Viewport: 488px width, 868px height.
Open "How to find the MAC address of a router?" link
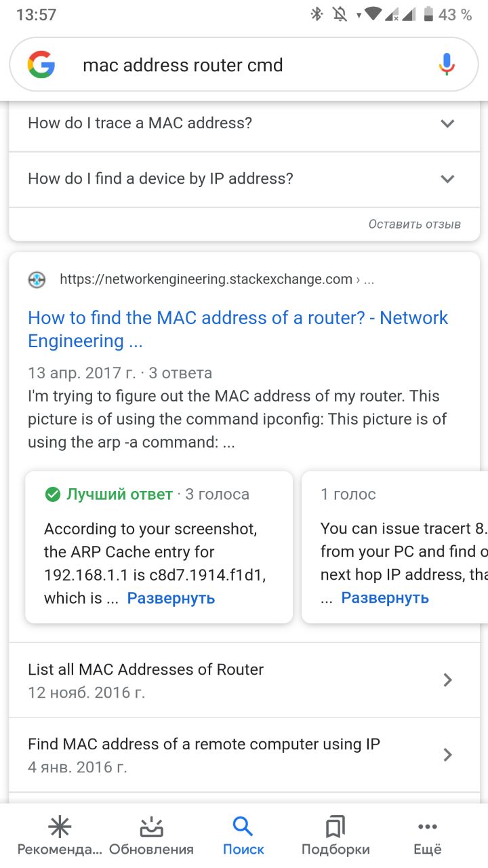pos(238,329)
